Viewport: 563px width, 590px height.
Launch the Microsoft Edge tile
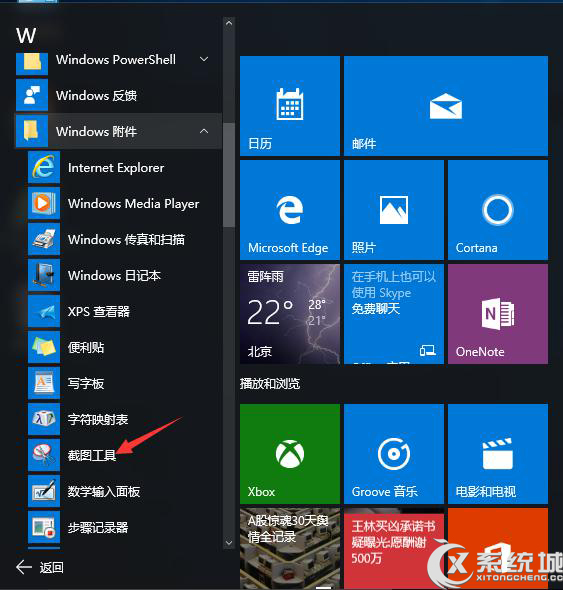pos(290,210)
